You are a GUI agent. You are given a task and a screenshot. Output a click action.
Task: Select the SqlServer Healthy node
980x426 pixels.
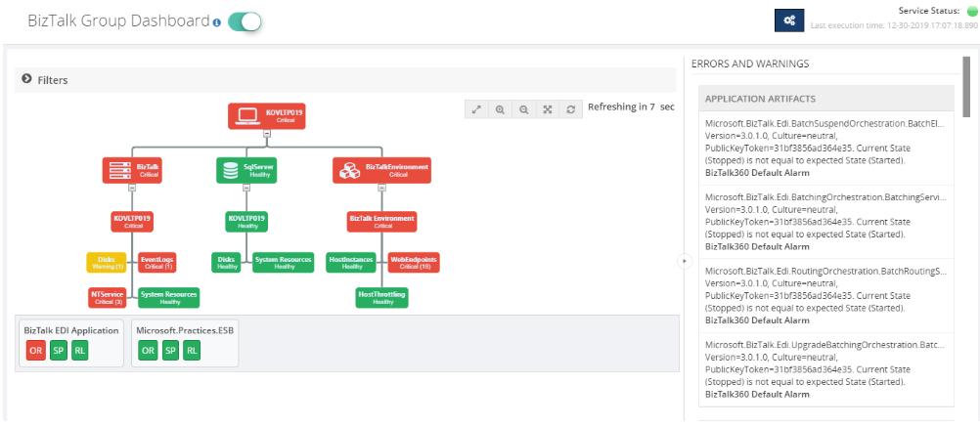pos(246,170)
